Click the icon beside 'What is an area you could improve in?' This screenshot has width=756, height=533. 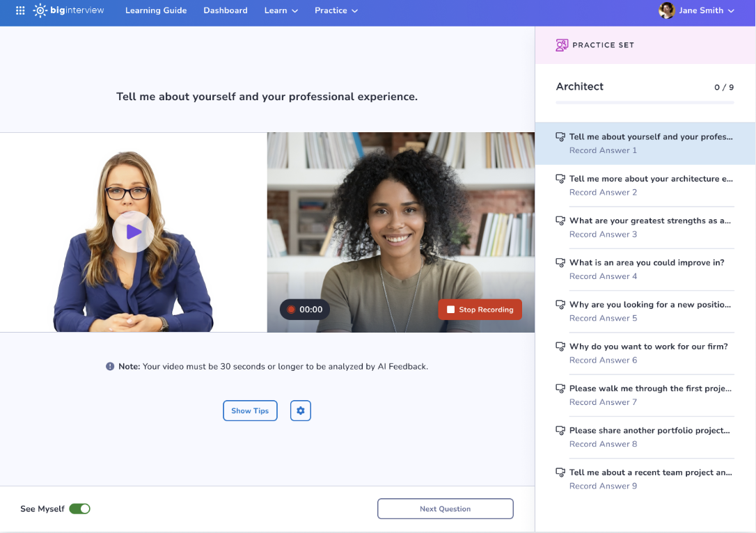pos(560,263)
